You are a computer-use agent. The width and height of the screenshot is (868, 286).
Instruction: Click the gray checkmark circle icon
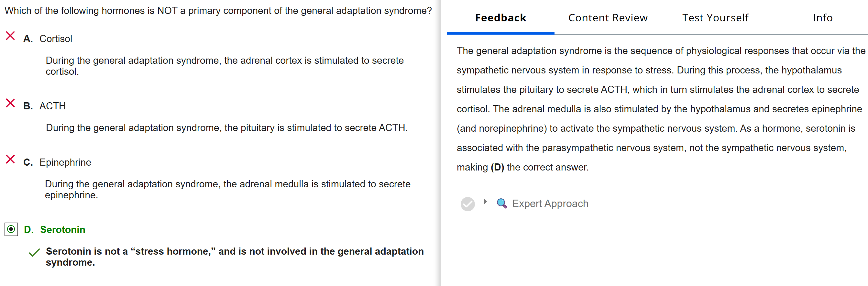(467, 204)
